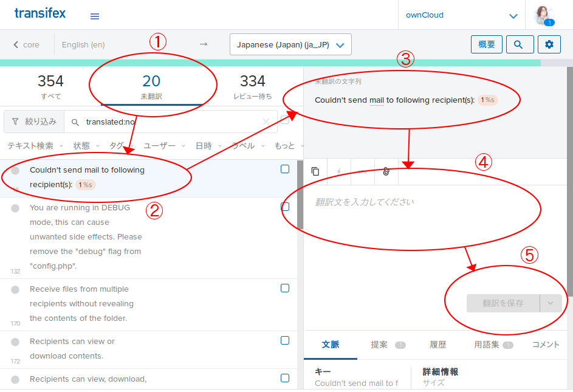Open the hamburger main menu
The height and width of the screenshot is (392, 573).
(95, 16)
